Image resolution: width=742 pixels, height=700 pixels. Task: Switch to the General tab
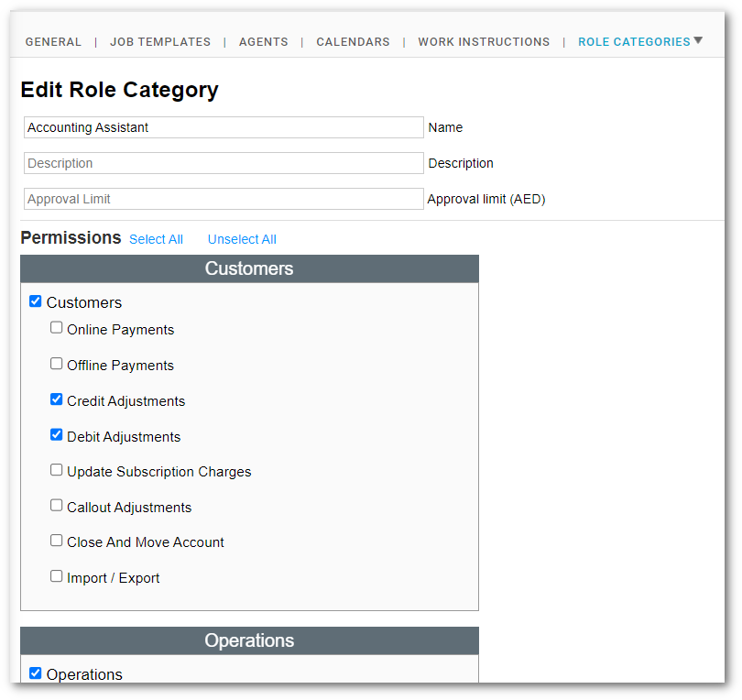coord(53,42)
